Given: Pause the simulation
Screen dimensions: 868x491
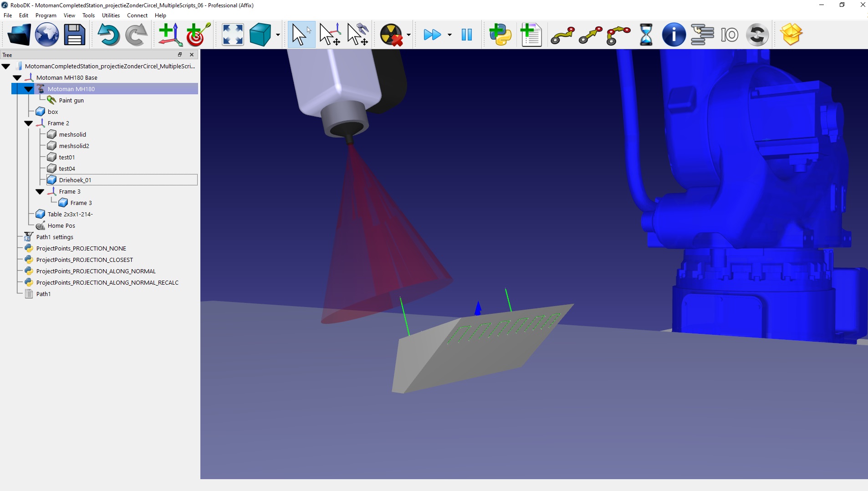Looking at the screenshot, I should 467,35.
